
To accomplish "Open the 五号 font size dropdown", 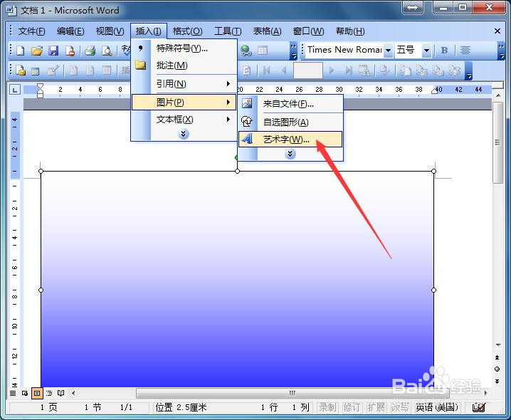I will coord(426,51).
